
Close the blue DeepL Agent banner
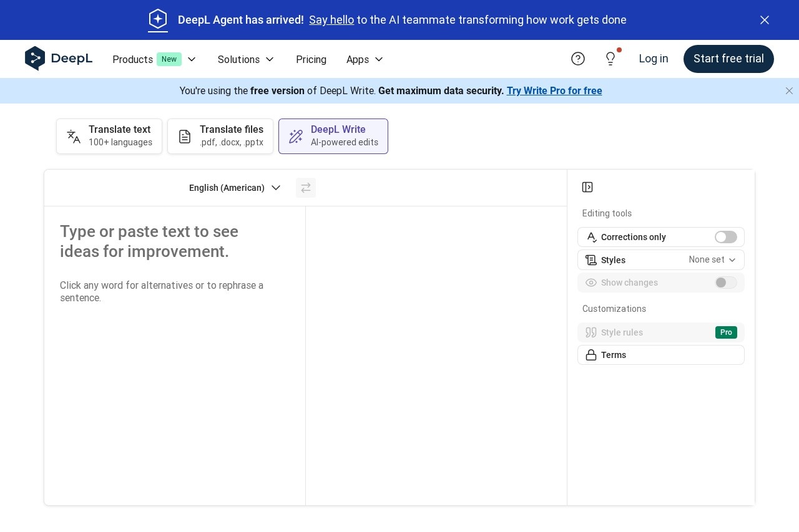click(x=765, y=20)
